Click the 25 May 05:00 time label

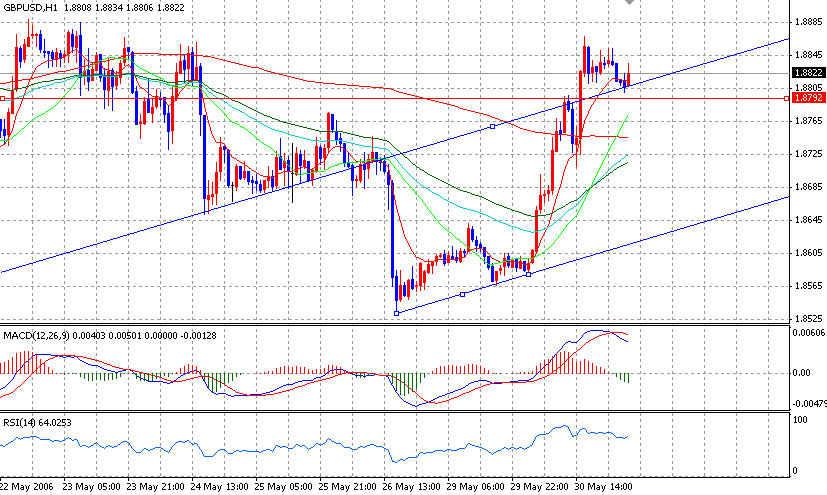pyautogui.click(x=283, y=487)
